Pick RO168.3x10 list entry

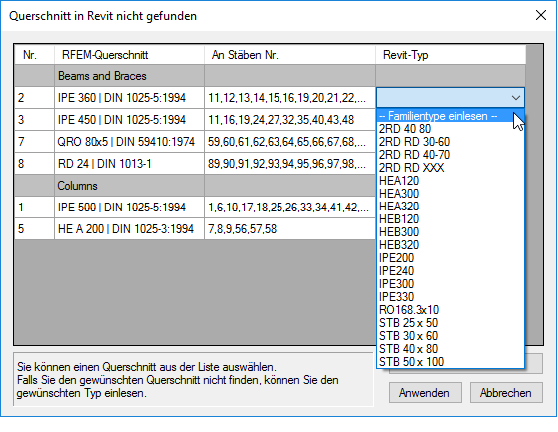click(x=450, y=310)
